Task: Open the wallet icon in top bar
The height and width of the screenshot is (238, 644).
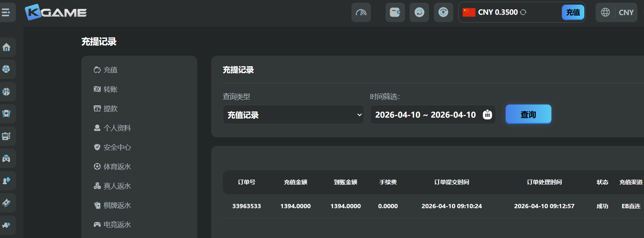Action: [395, 12]
